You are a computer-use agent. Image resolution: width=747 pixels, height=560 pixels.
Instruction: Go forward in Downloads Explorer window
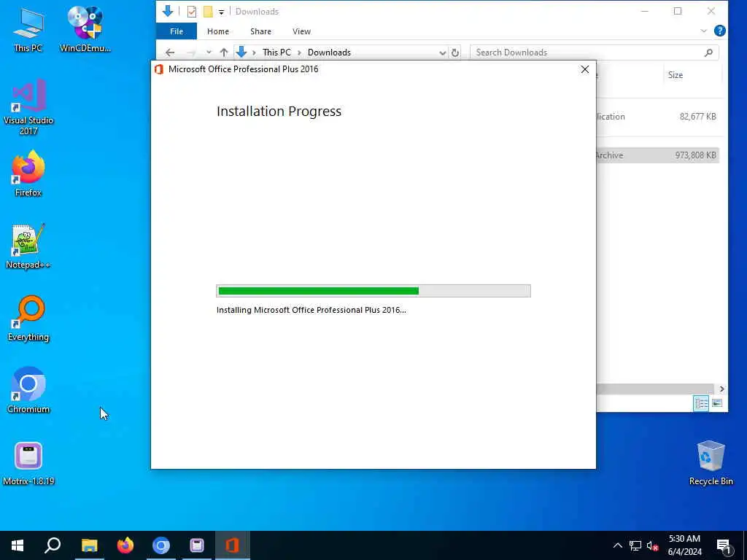(191, 52)
